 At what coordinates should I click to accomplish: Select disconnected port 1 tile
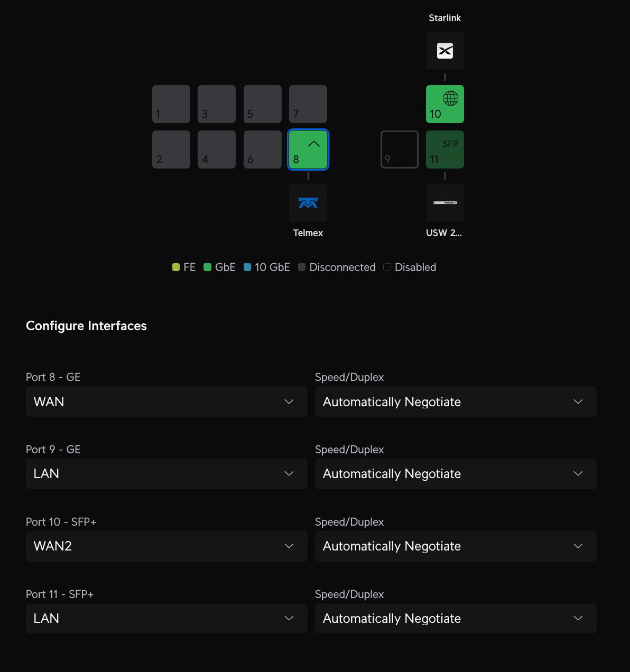click(171, 104)
